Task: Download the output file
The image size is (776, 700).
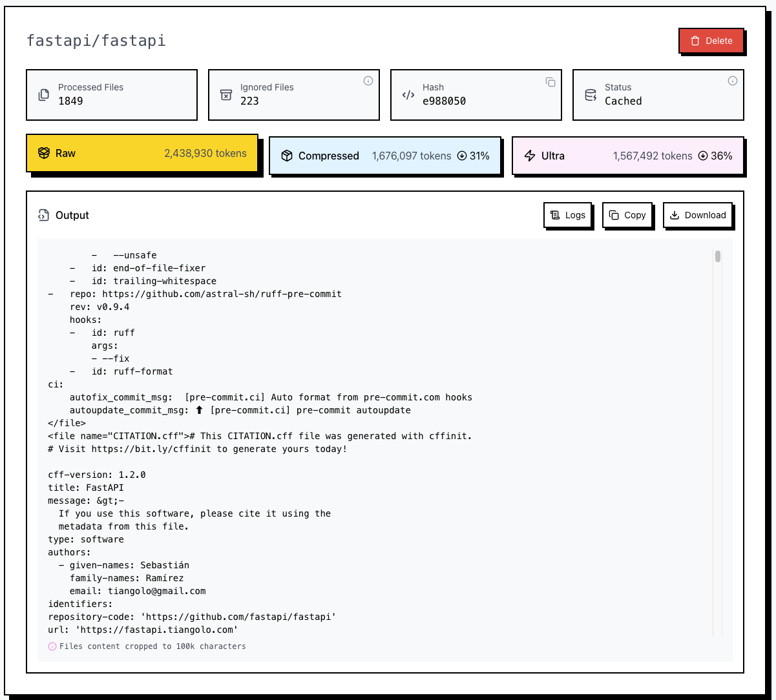Action: 698,215
